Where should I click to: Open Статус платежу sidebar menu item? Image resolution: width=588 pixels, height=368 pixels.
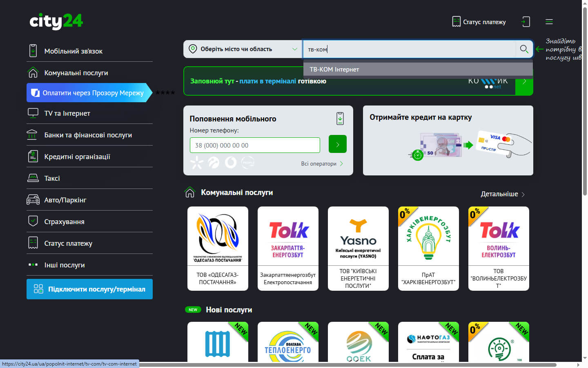(x=89, y=243)
